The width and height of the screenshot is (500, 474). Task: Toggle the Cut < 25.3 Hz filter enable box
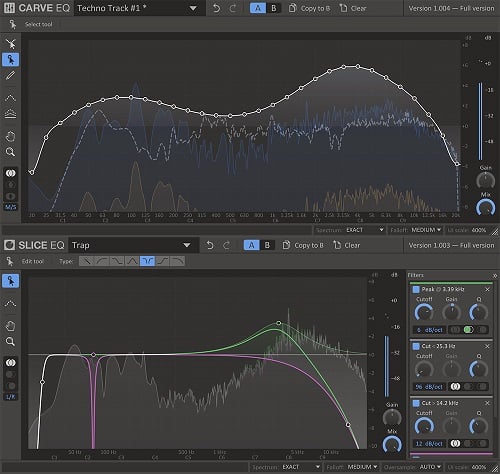(416, 346)
